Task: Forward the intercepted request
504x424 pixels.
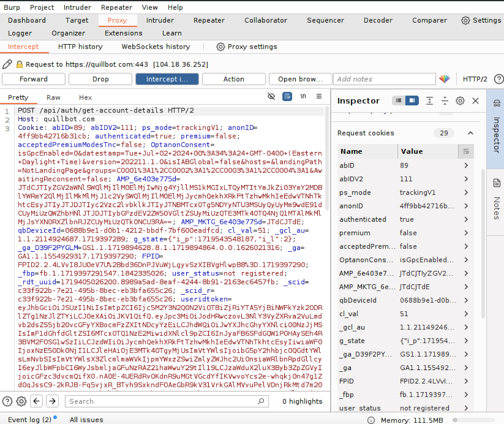Action: [x=34, y=79]
